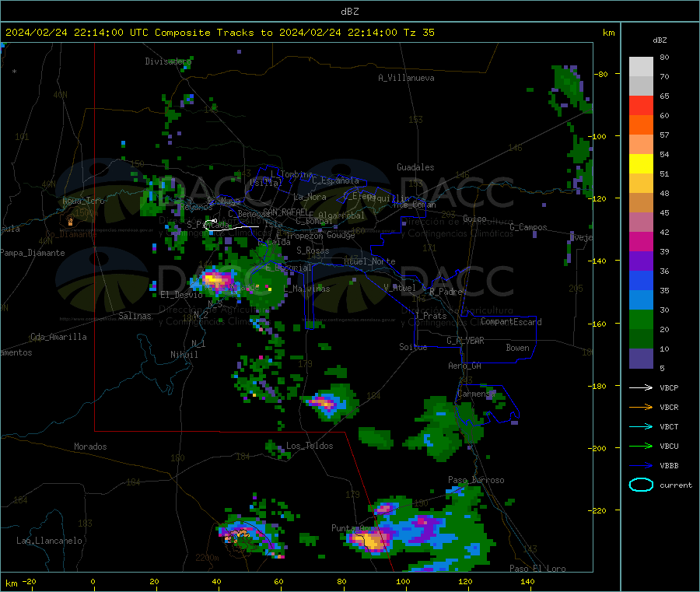Screen dimensions: 700x592
Task: Click the 'Tz 35' text in header
Action: tap(419, 33)
